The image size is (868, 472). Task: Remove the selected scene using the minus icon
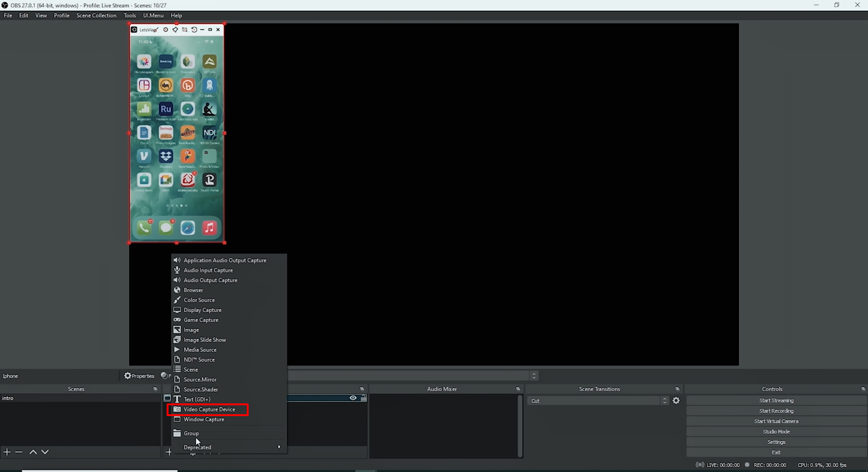pyautogui.click(x=19, y=452)
